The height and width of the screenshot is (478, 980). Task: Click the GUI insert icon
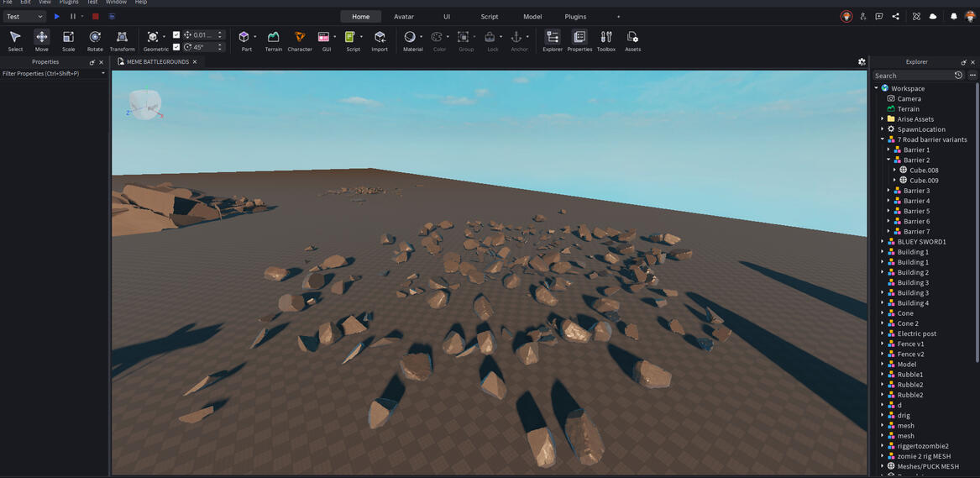tap(324, 38)
